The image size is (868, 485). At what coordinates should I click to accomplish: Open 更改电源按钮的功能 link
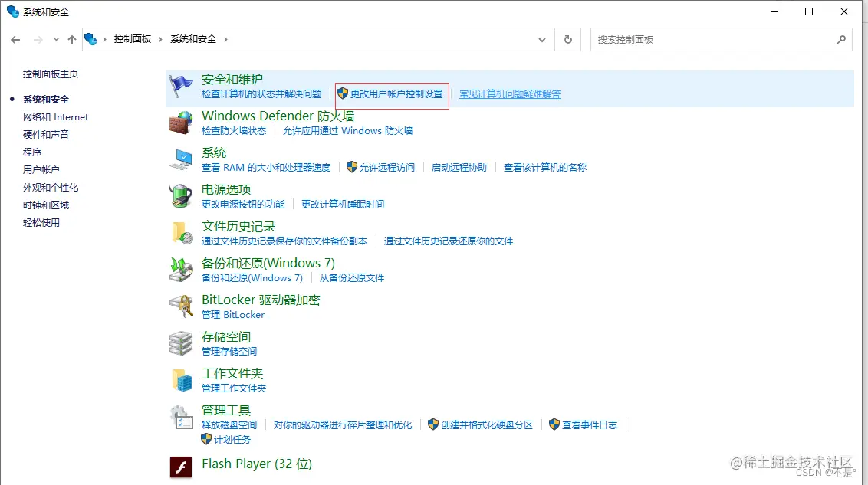[x=243, y=205]
